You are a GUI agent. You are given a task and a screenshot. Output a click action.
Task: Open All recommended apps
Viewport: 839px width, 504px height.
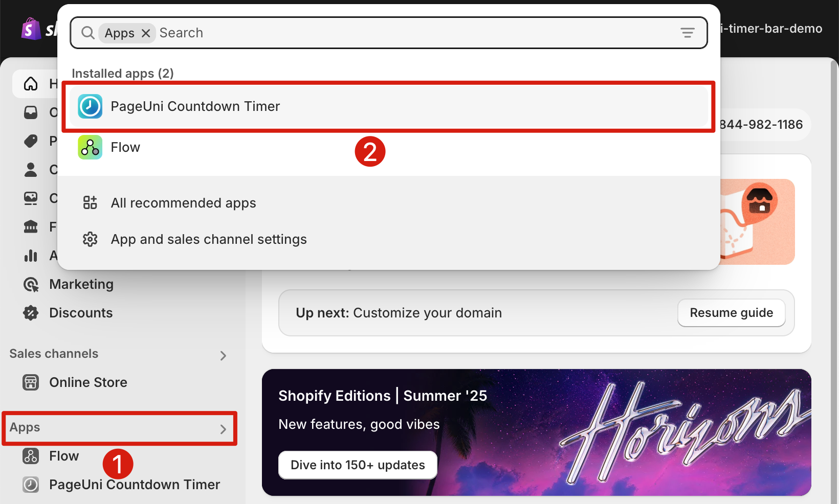tap(389, 203)
